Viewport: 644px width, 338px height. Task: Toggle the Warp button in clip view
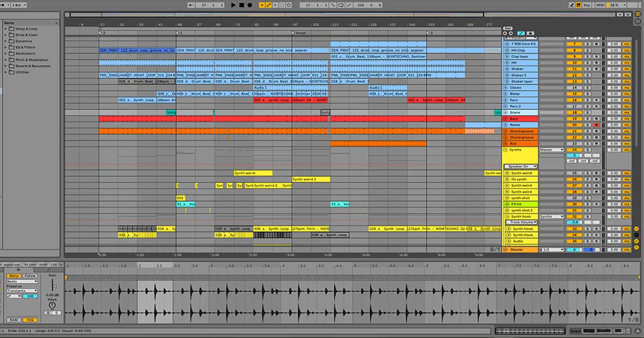(14, 276)
